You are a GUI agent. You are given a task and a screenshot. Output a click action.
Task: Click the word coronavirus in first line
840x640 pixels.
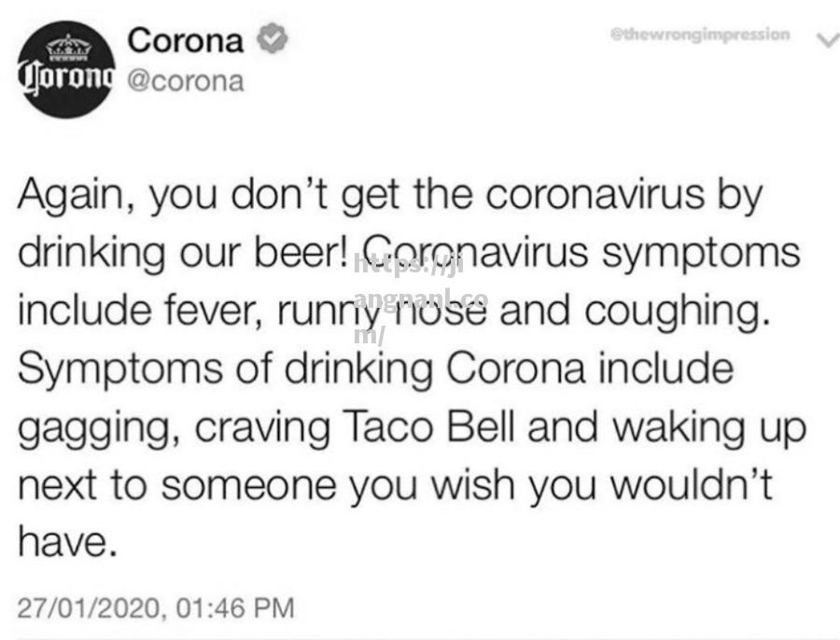click(595, 194)
